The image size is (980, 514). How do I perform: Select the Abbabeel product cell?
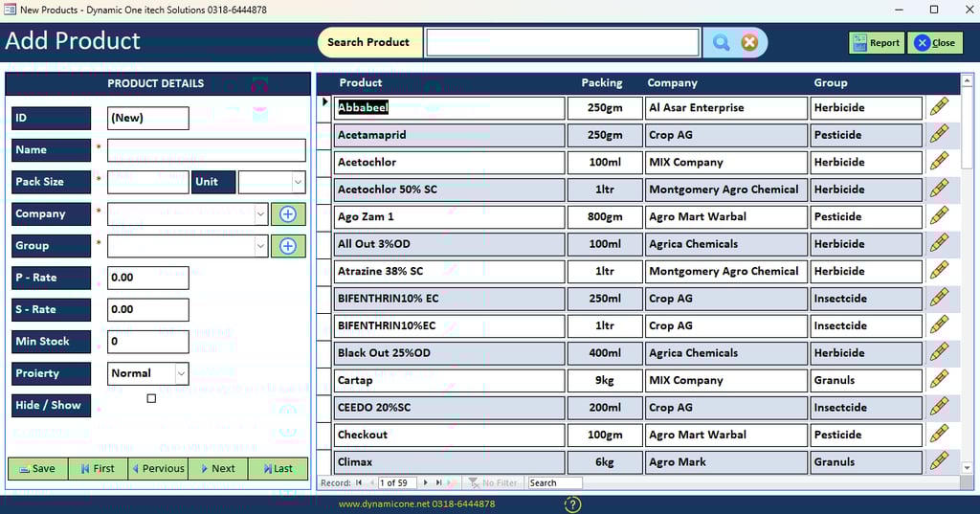450,107
